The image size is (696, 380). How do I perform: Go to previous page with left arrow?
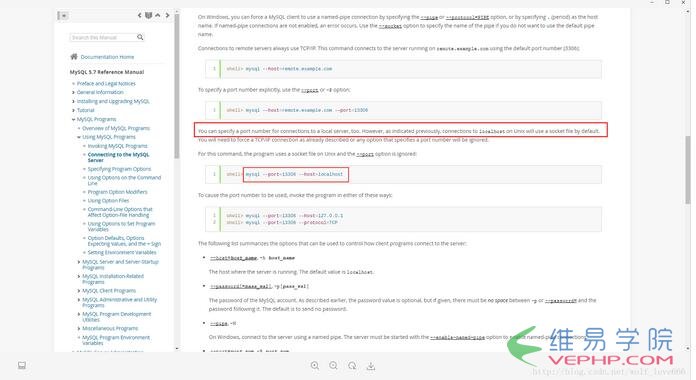click(x=139, y=16)
